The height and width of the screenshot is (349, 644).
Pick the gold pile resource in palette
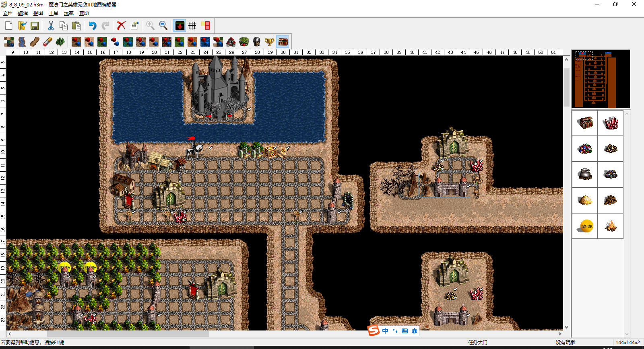pos(611,149)
